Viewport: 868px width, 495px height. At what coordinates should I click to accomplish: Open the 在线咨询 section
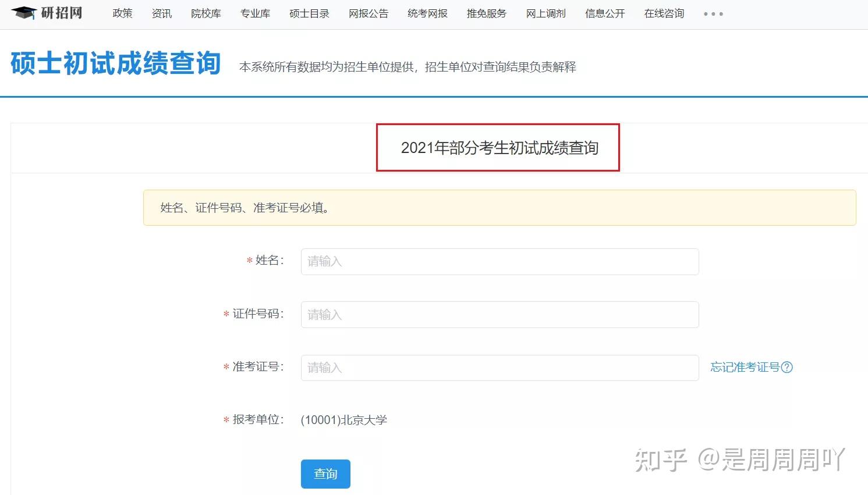pyautogui.click(x=664, y=13)
